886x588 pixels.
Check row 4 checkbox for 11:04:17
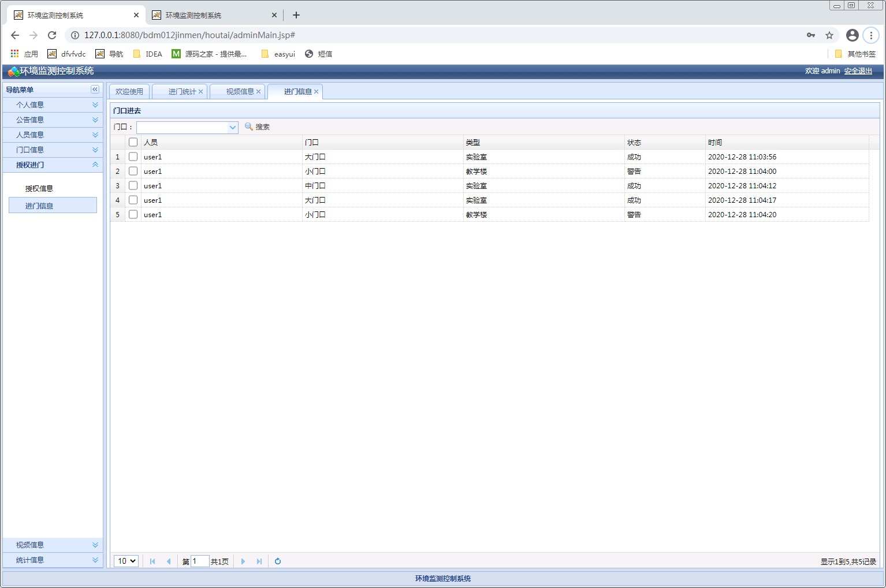click(133, 200)
